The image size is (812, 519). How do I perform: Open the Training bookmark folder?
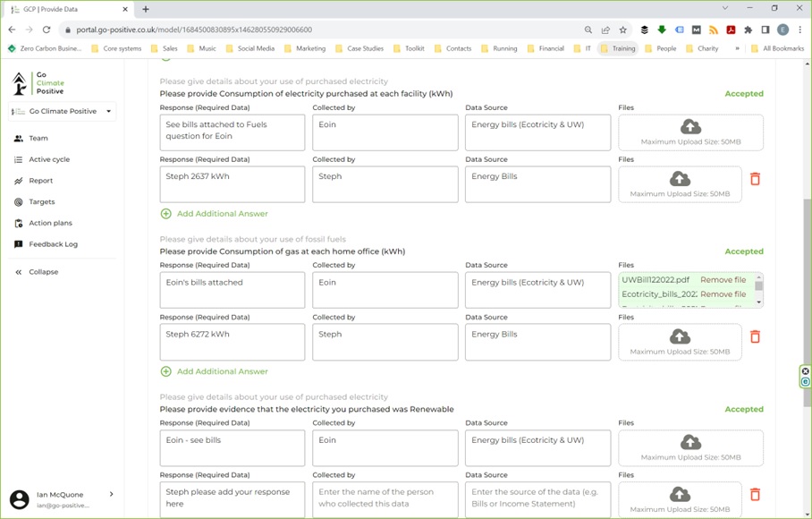pyautogui.click(x=617, y=48)
